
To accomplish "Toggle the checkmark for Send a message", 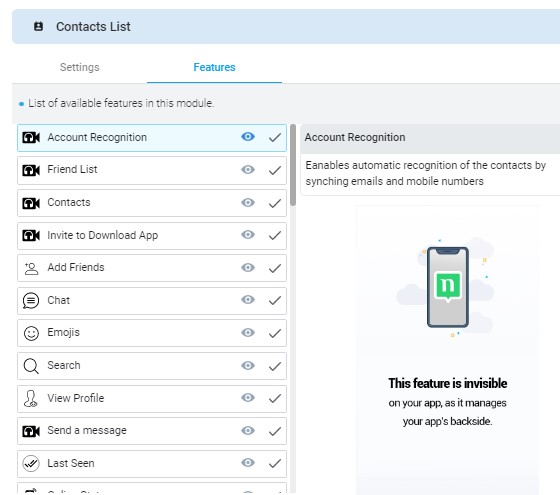I will click(275, 431).
